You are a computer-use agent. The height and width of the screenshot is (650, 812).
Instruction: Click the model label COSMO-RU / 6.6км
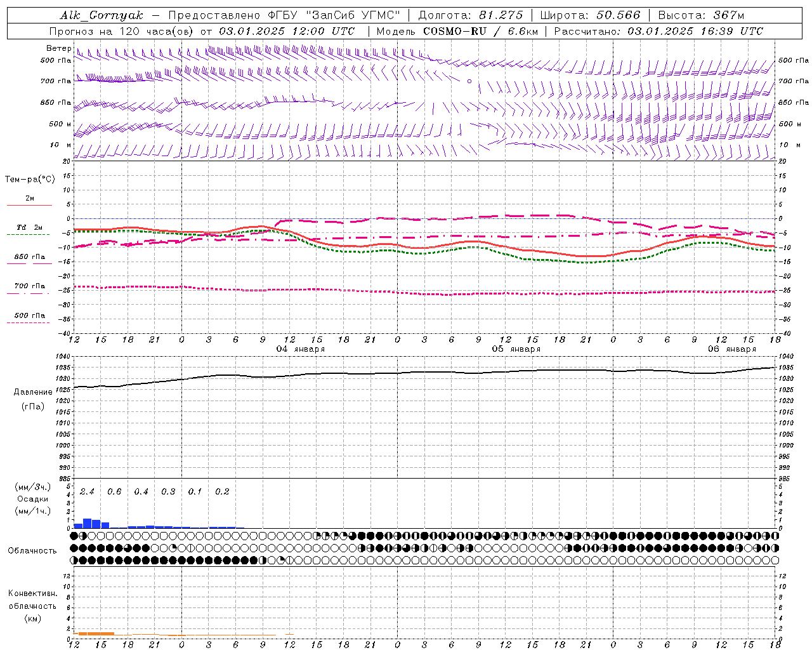480,31
